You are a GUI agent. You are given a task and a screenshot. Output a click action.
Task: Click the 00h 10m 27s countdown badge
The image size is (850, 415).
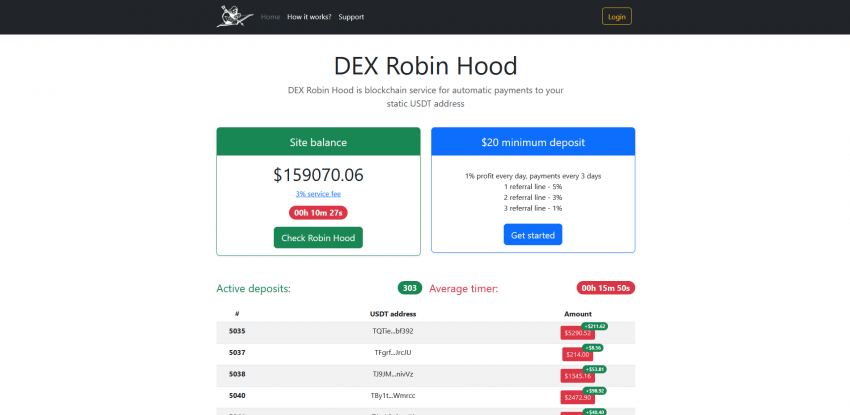tap(318, 213)
